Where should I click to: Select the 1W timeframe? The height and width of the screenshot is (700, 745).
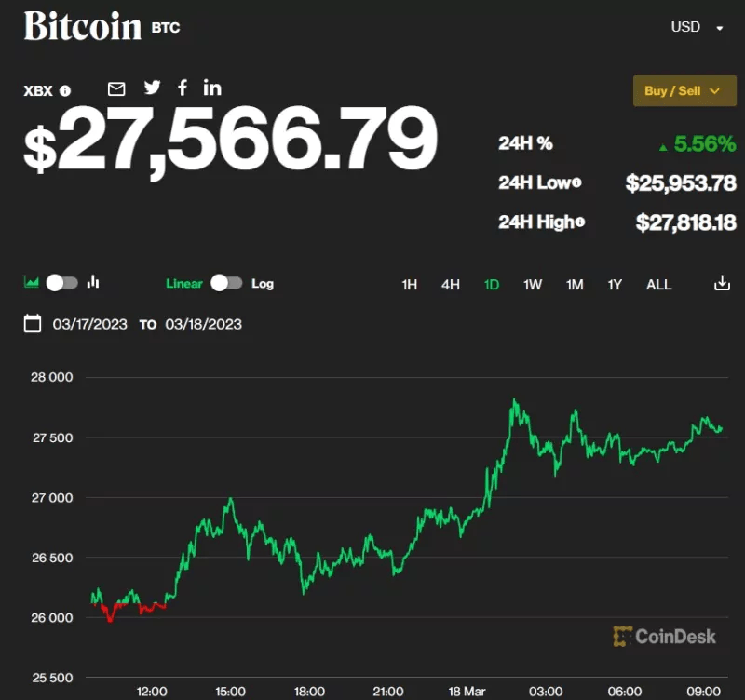point(533,284)
